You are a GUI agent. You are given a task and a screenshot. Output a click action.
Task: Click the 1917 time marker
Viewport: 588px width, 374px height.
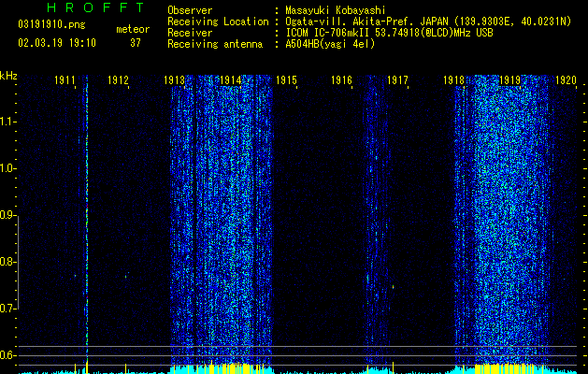coord(397,80)
